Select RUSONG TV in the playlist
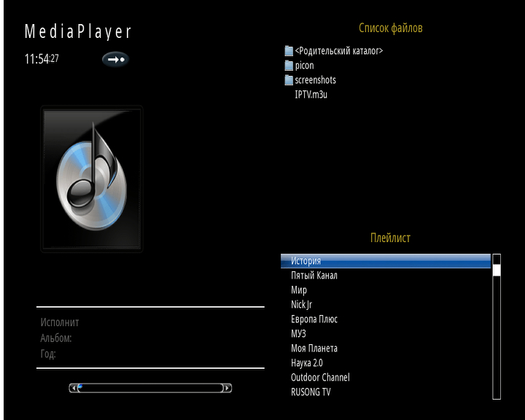This screenshot has height=420, width=525. click(x=311, y=392)
